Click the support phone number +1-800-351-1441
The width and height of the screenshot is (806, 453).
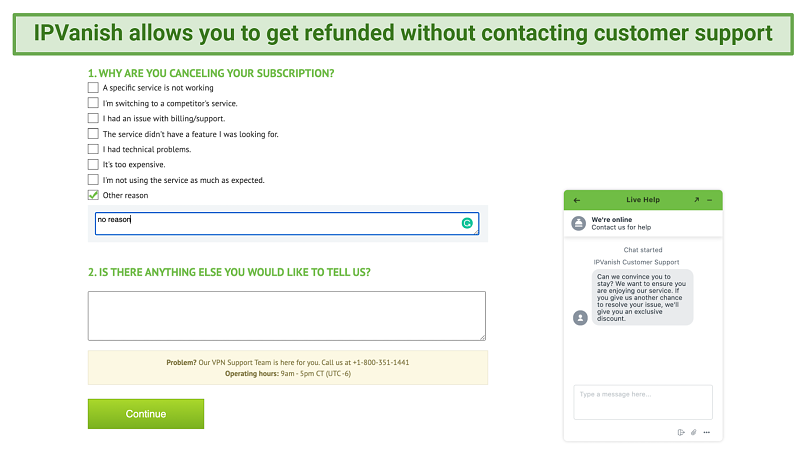coord(381,363)
